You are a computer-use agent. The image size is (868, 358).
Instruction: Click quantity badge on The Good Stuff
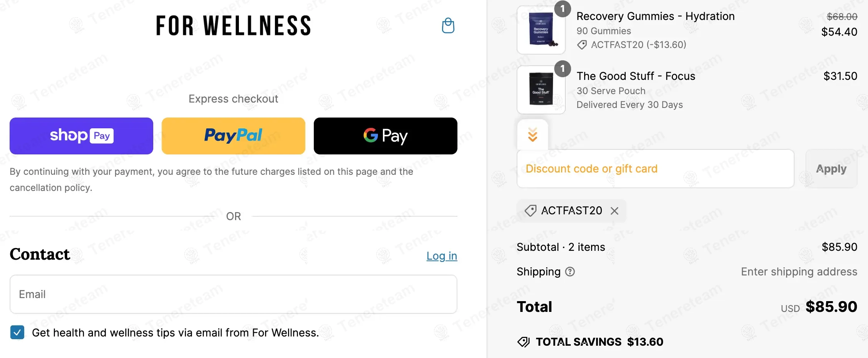point(563,69)
